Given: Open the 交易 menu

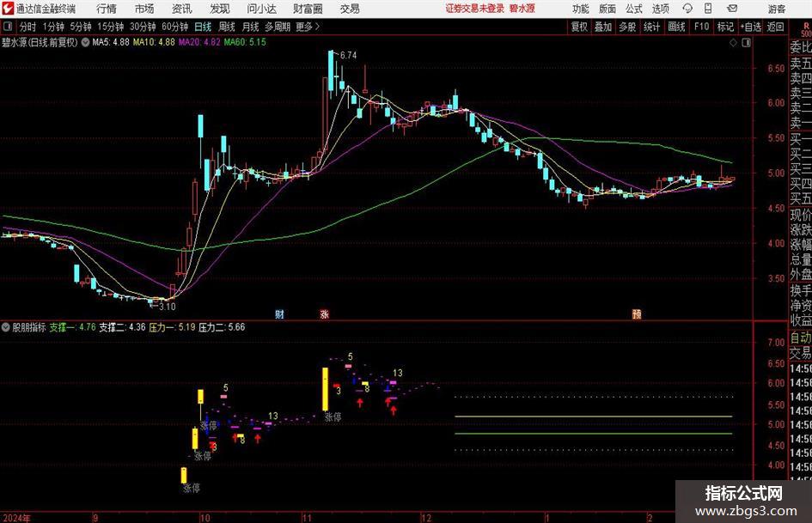Looking at the screenshot, I should tap(350, 9).
